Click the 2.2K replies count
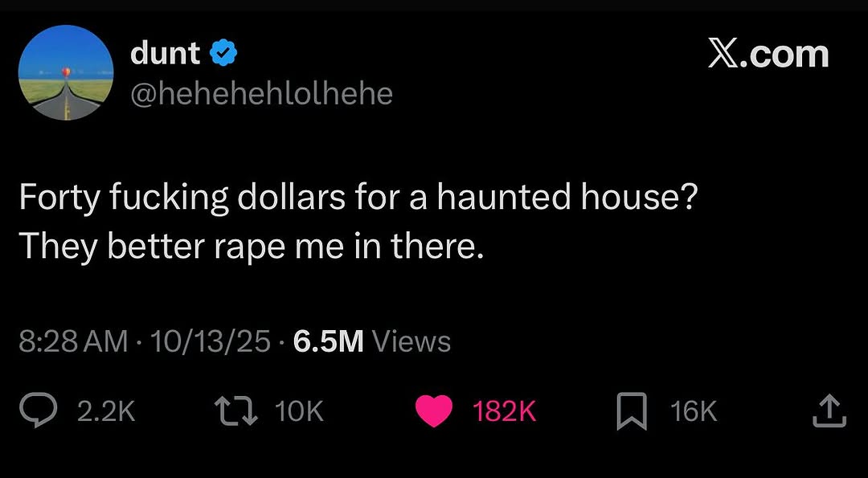The image size is (868, 478). [x=106, y=412]
